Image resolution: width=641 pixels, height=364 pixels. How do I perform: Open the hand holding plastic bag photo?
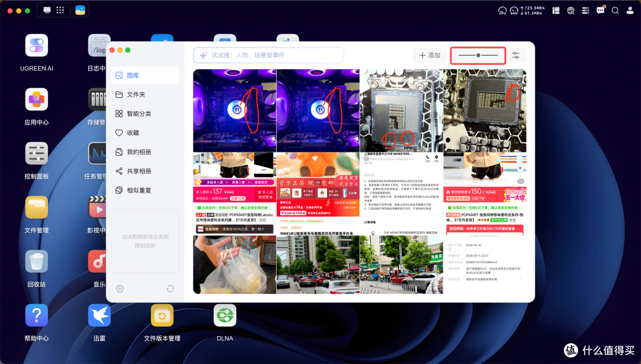(234, 265)
